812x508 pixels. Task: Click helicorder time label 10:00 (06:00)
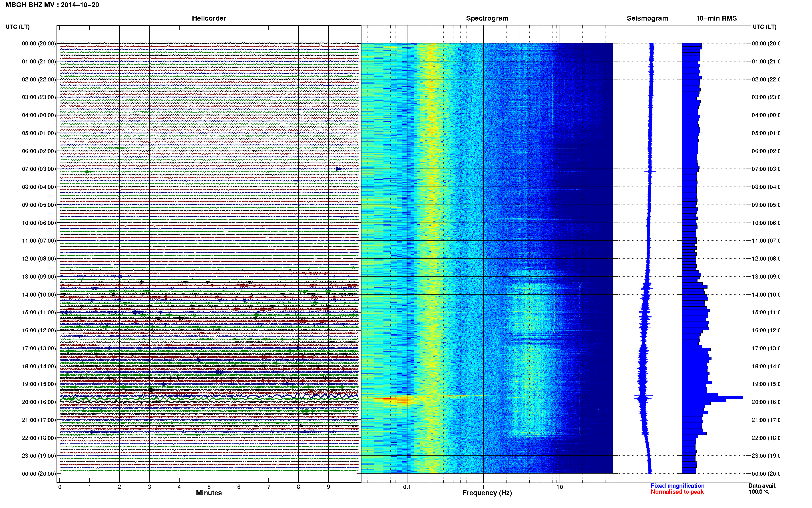[x=39, y=223]
